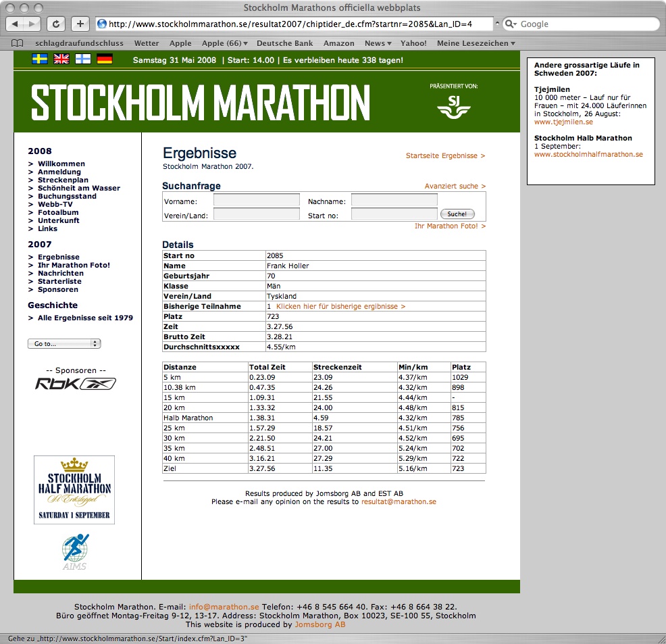Open the bookmarks book icon
The image size is (666, 644).
(18, 43)
